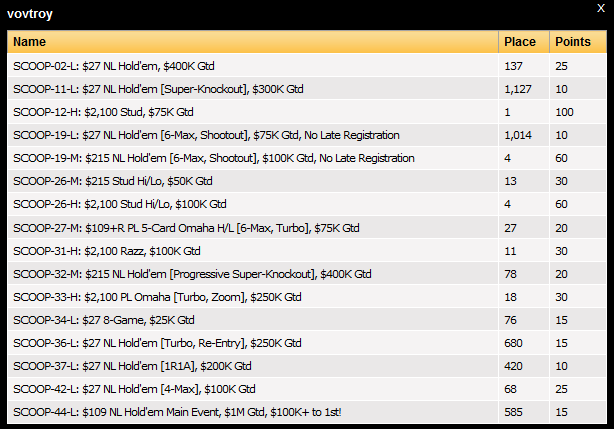Select SCOOP-42-L 4-Max tournament name
Viewport: 614px width, 429px height.
click(x=134, y=389)
